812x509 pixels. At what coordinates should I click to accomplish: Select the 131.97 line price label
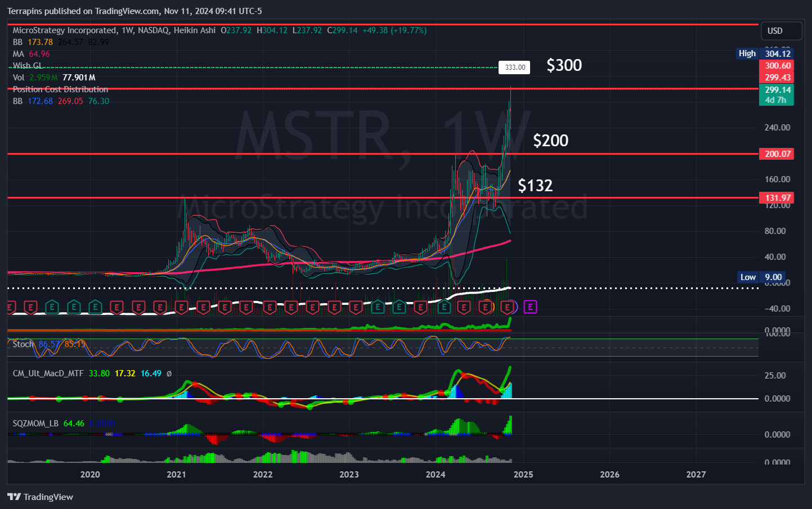click(x=777, y=197)
